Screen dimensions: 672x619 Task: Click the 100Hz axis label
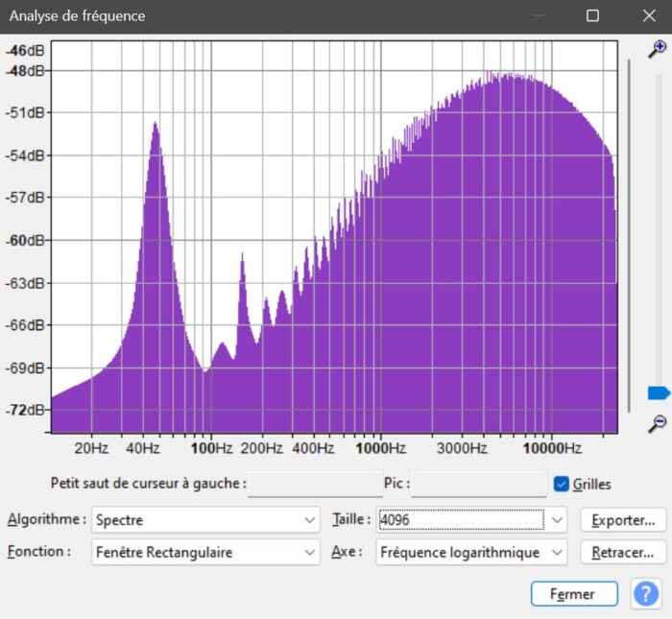[x=212, y=448]
